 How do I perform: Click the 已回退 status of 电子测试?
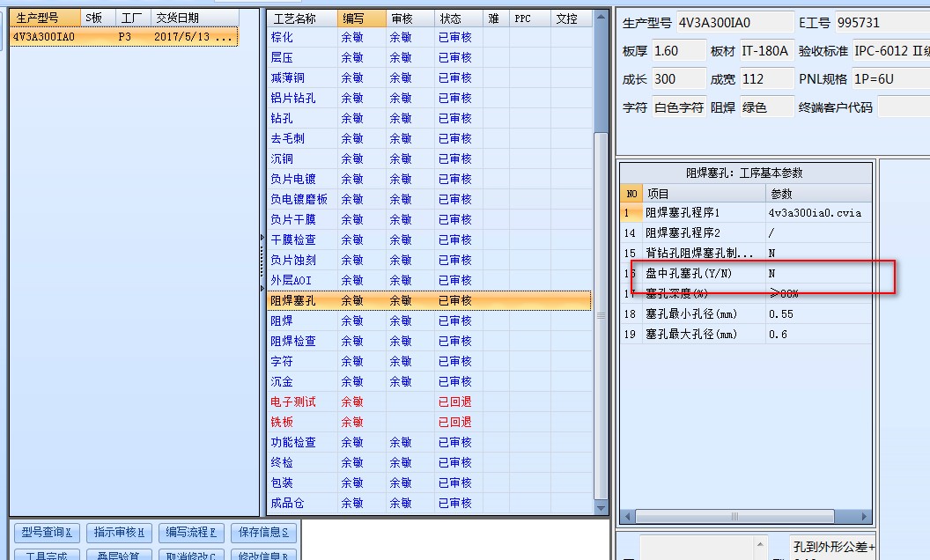point(455,402)
